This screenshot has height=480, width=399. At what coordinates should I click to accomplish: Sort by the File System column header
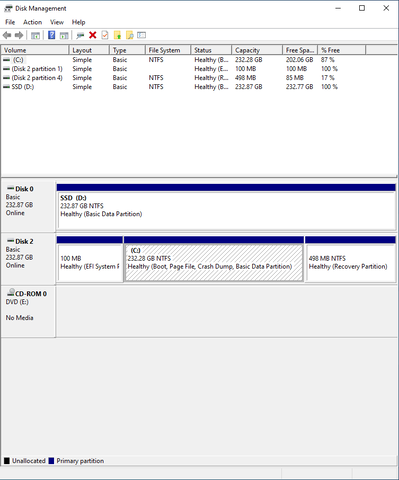(x=168, y=50)
